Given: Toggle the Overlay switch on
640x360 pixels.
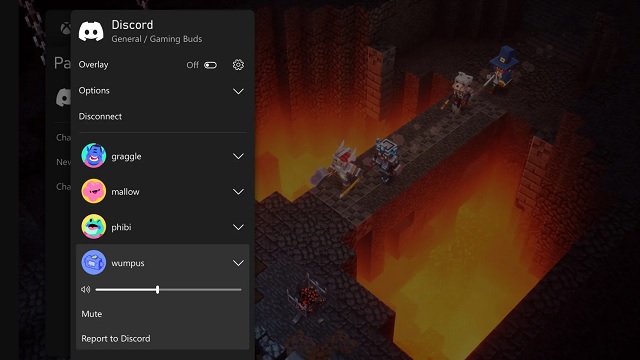Looking at the screenshot, I should click(x=211, y=65).
